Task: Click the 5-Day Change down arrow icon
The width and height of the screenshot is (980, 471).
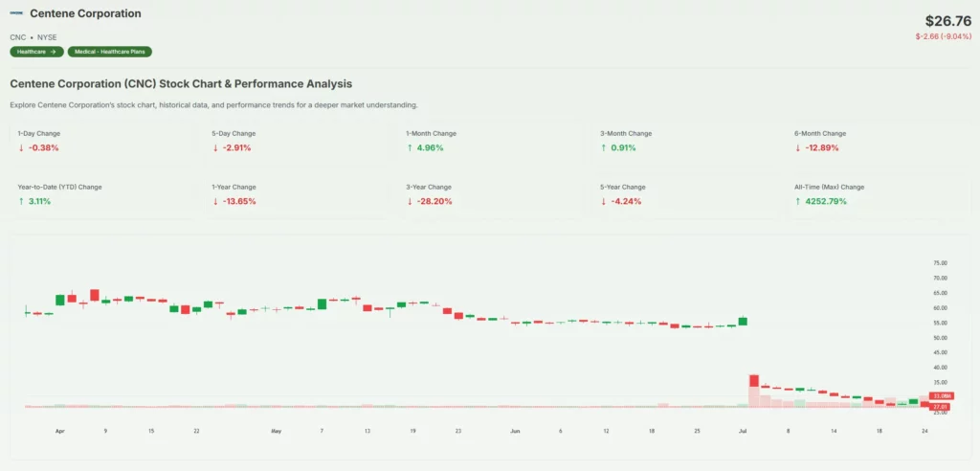Action: [215, 148]
